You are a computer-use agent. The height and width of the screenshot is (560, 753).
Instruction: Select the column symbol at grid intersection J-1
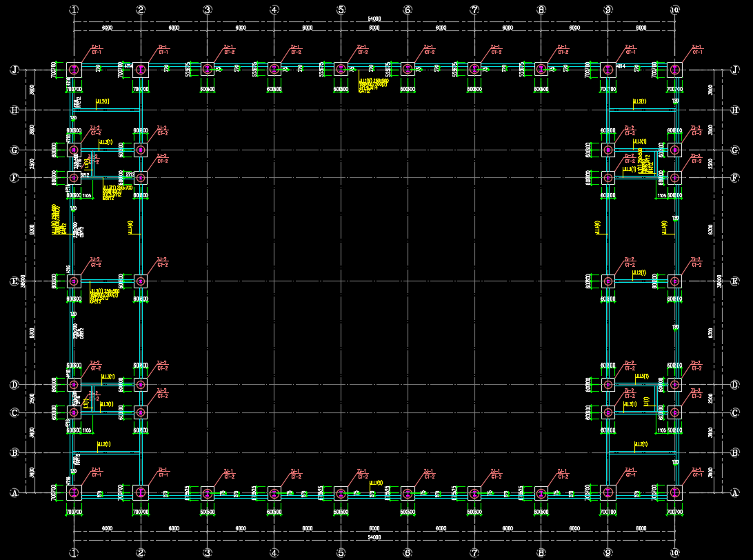point(74,70)
